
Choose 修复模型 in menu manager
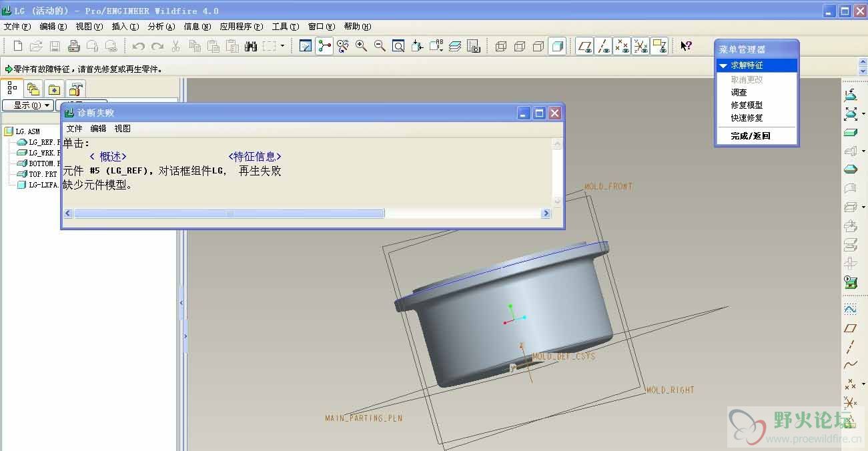coord(747,105)
